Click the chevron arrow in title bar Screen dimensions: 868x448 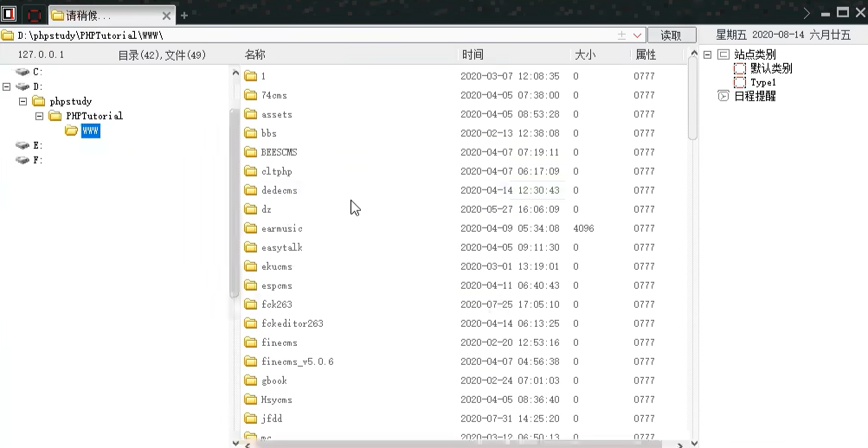(x=807, y=13)
